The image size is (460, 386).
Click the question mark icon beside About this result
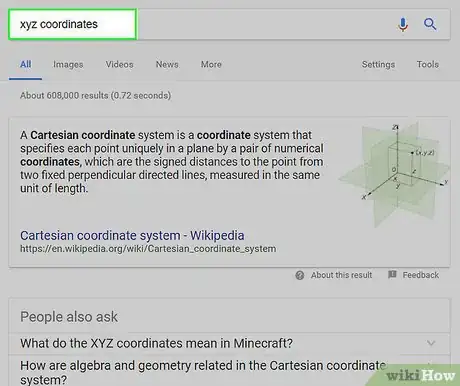coord(300,275)
